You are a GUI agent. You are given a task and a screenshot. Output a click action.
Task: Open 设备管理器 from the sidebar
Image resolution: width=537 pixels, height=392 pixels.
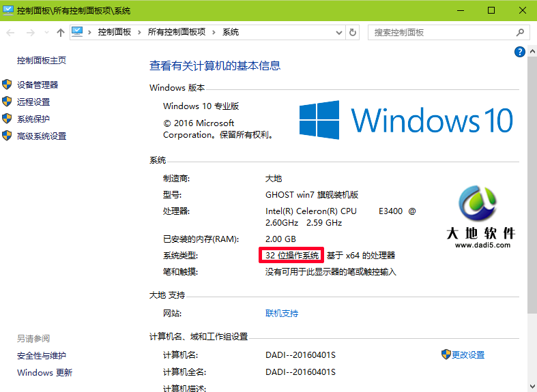tap(38, 85)
